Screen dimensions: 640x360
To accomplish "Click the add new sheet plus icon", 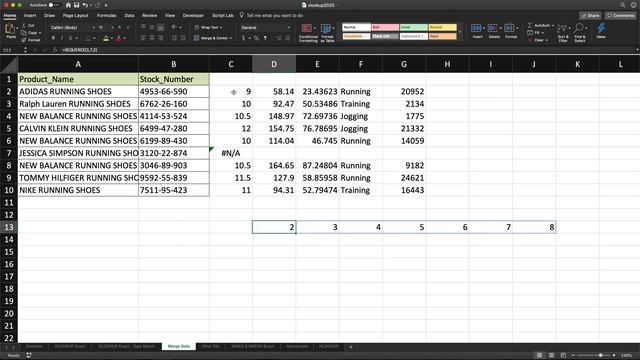I will coord(351,347).
